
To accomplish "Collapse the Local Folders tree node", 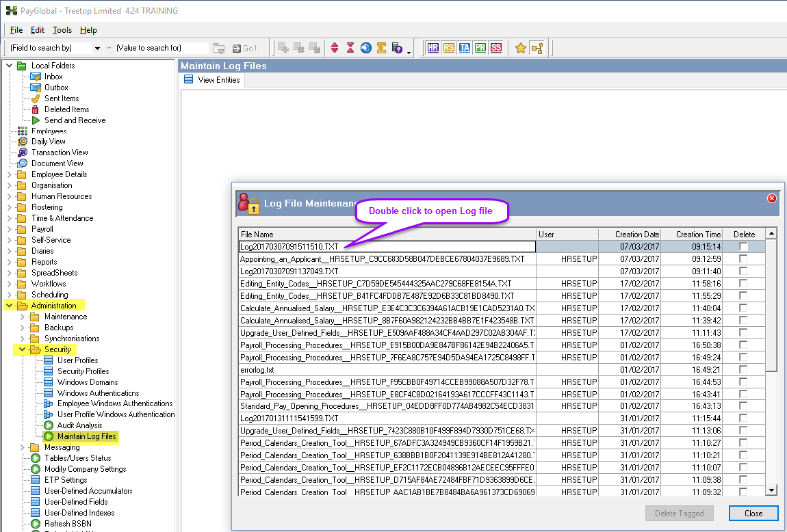I will tap(9, 66).
